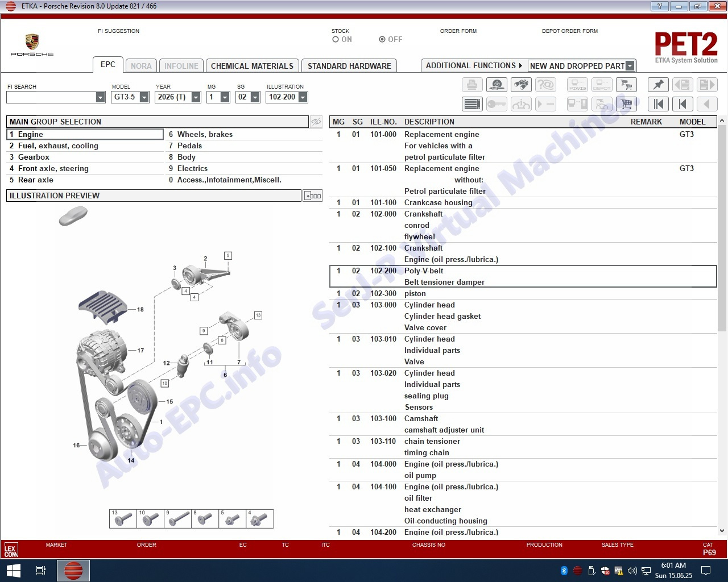Screen dimensions: 728x582
Task: Click the pushpin icon
Action: click(658, 85)
